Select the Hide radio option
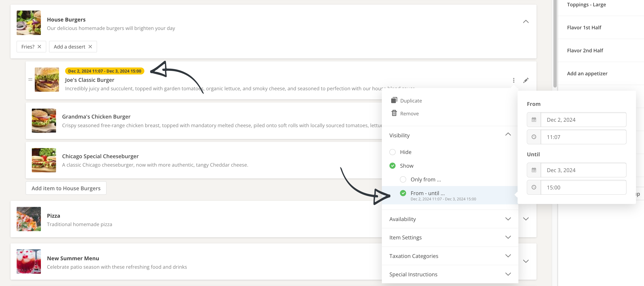This screenshot has height=286, width=644. pyautogui.click(x=393, y=152)
